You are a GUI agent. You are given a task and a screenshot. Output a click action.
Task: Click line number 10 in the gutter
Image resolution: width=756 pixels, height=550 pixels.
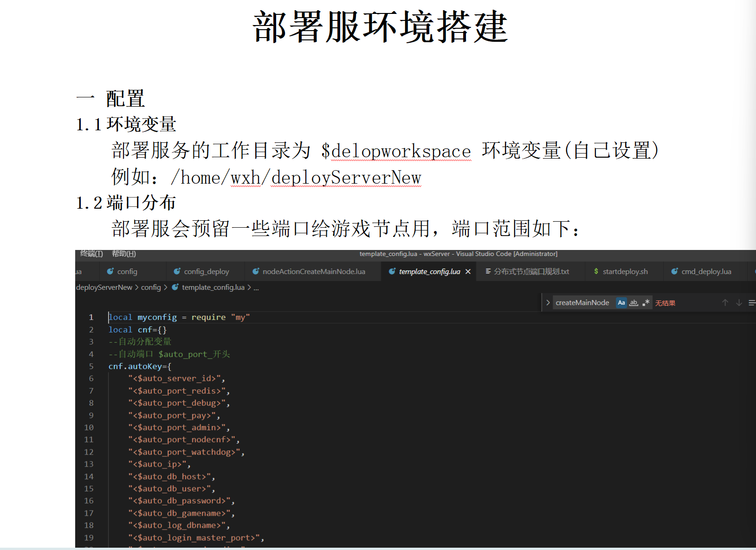[x=89, y=428]
